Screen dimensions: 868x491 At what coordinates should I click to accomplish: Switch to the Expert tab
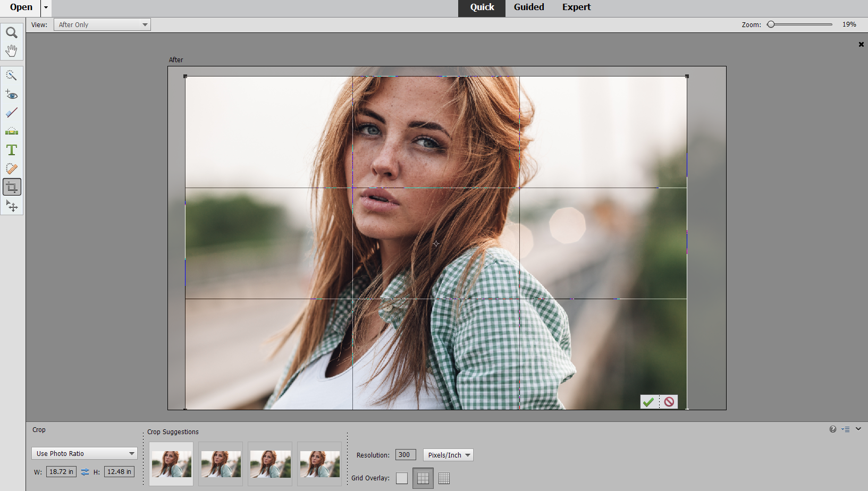pyautogui.click(x=576, y=7)
